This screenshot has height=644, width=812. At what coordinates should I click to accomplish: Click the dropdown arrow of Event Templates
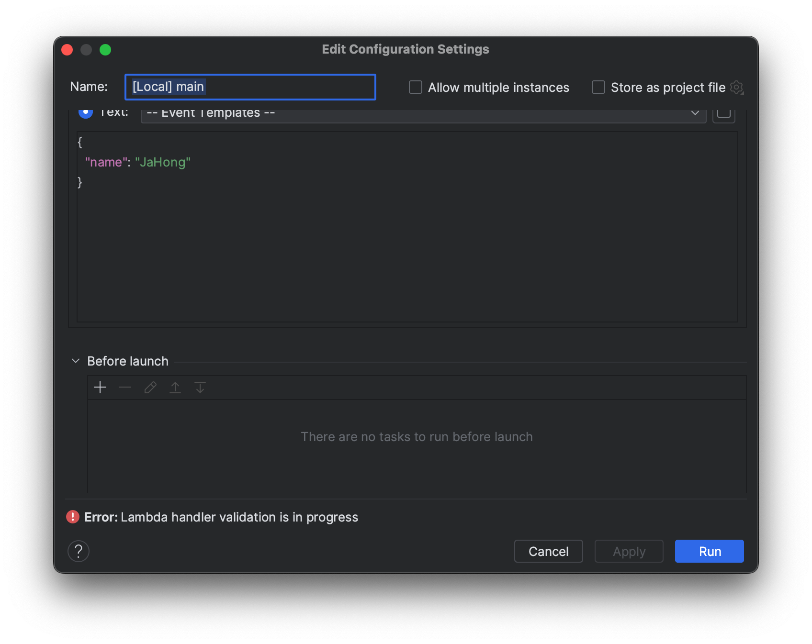click(695, 113)
